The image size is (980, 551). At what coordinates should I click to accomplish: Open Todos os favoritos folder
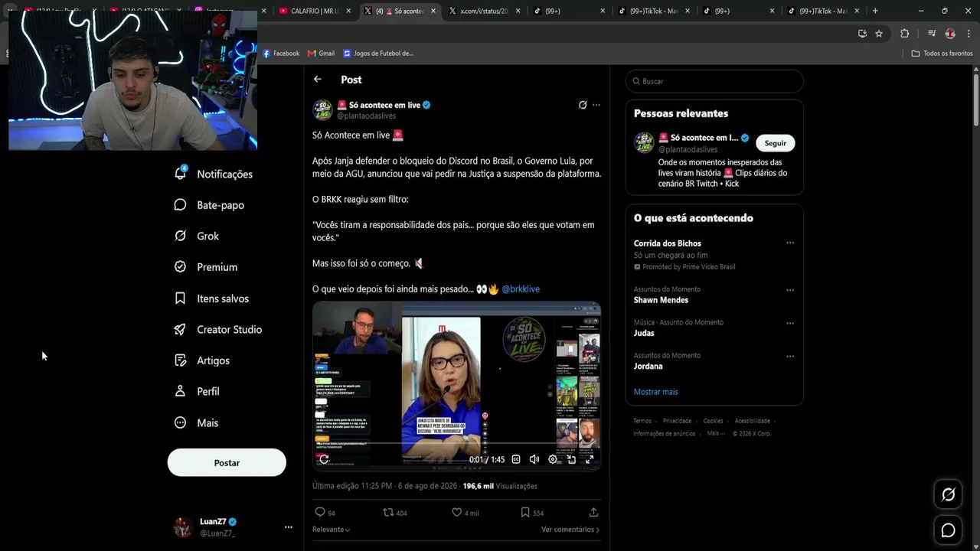coord(942,54)
